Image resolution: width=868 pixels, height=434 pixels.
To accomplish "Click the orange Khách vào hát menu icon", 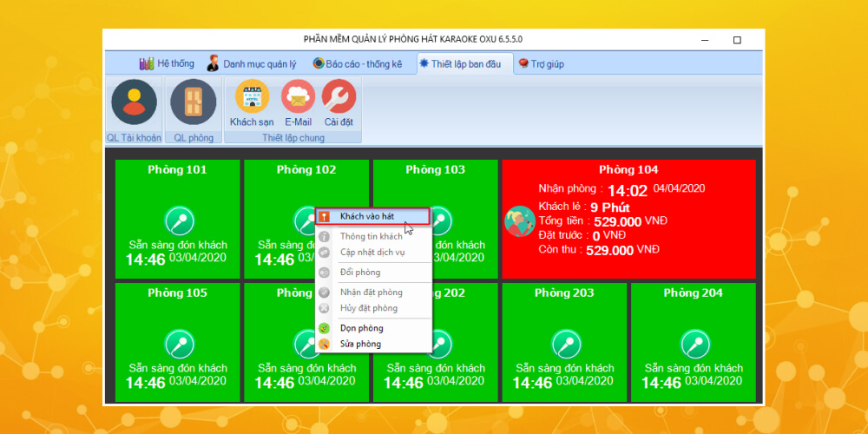I will point(325,216).
